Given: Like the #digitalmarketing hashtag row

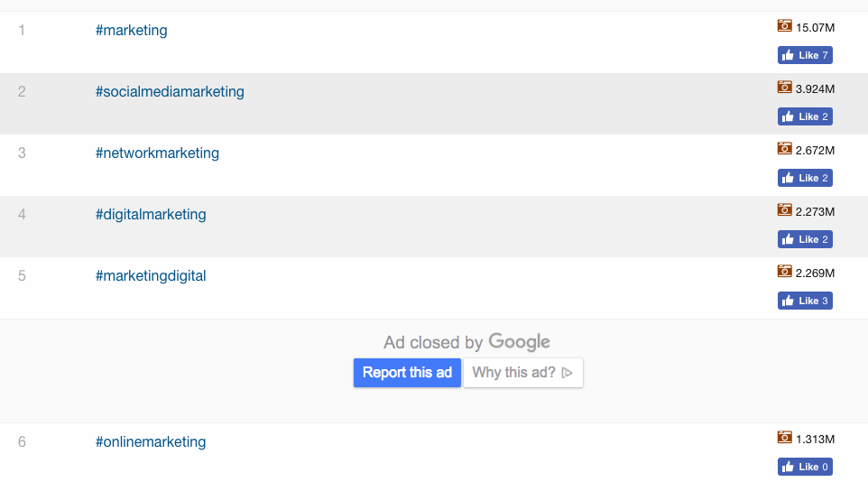Looking at the screenshot, I should point(805,239).
